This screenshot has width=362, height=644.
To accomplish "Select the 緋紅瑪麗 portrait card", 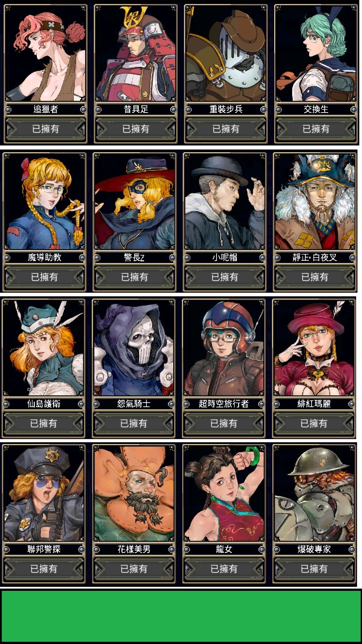I will (313, 348).
